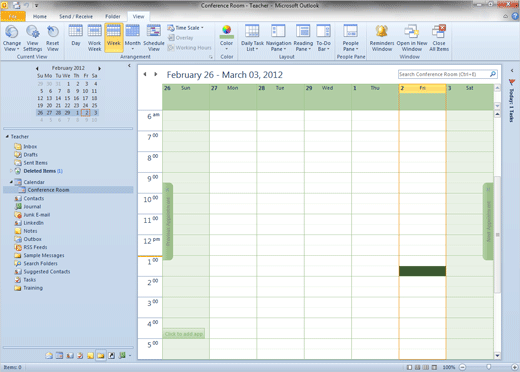Click the Contacts navigation icon
Image resolution: width=520 pixels, height=372 pixels.
tap(70, 356)
